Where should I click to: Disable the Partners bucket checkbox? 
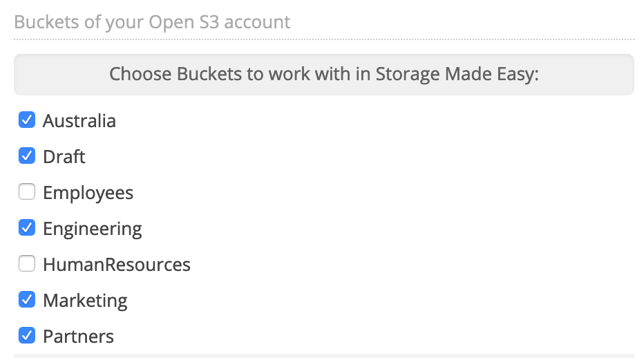click(27, 336)
